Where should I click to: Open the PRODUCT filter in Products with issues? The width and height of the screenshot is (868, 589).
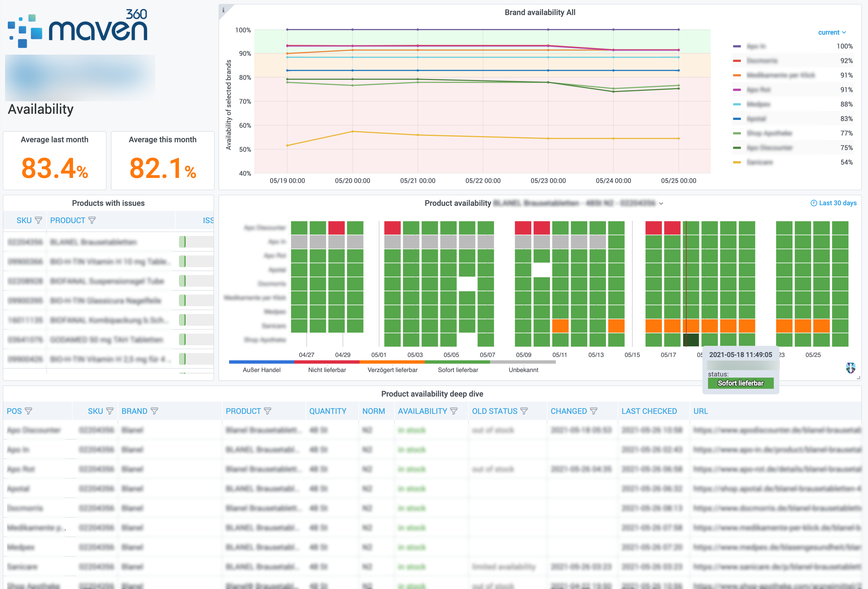[92, 221]
